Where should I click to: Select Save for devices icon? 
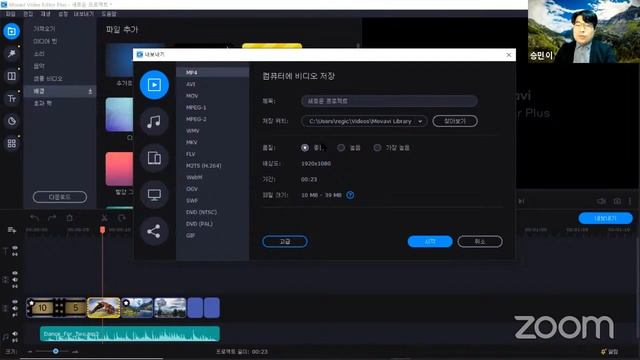pos(154,158)
